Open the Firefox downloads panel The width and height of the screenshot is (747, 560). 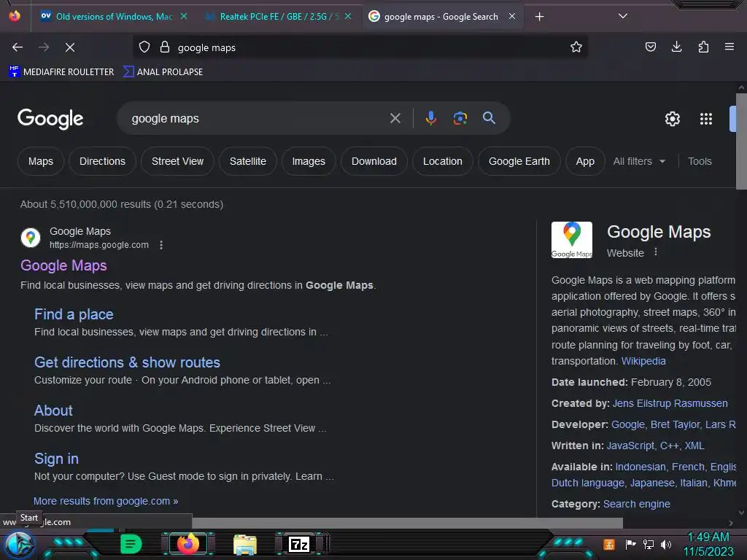tap(676, 47)
